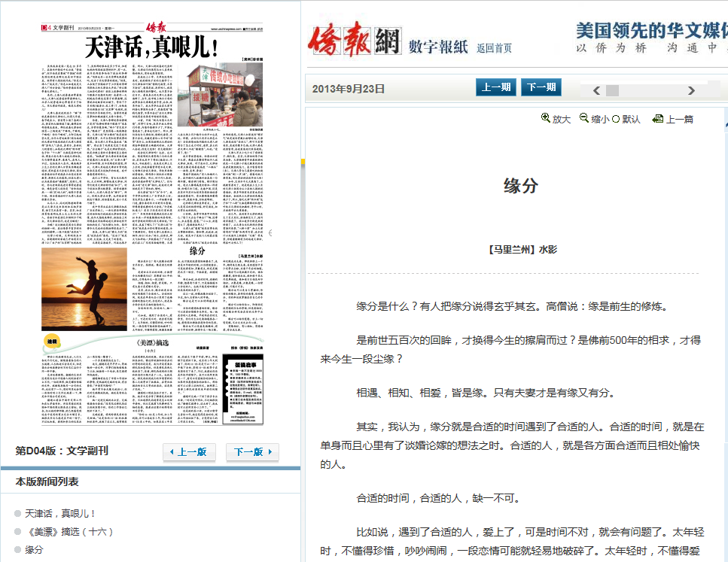
Task: Click the horizontal date scrollbar thumb
Action: point(612,91)
